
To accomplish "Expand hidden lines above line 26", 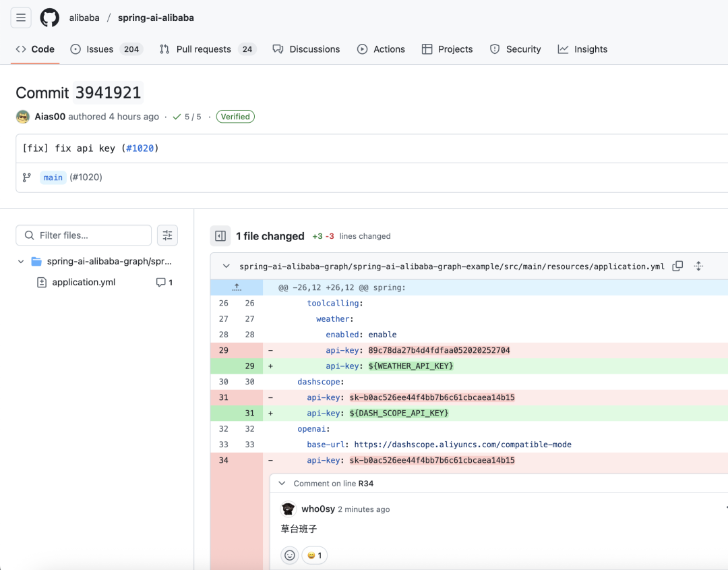I will 237,287.
